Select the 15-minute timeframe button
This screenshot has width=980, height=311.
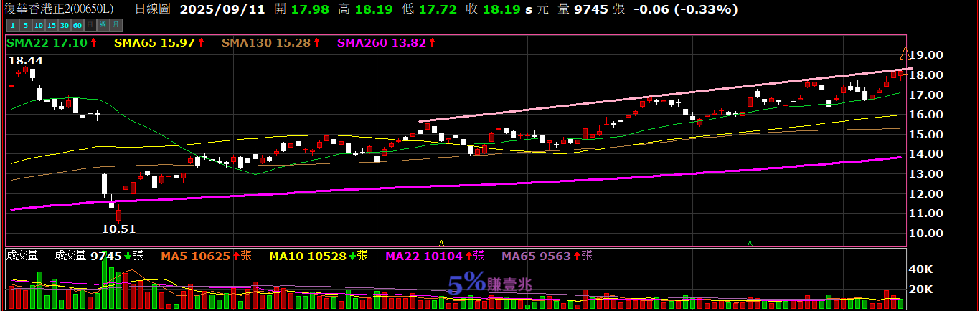click(50, 25)
